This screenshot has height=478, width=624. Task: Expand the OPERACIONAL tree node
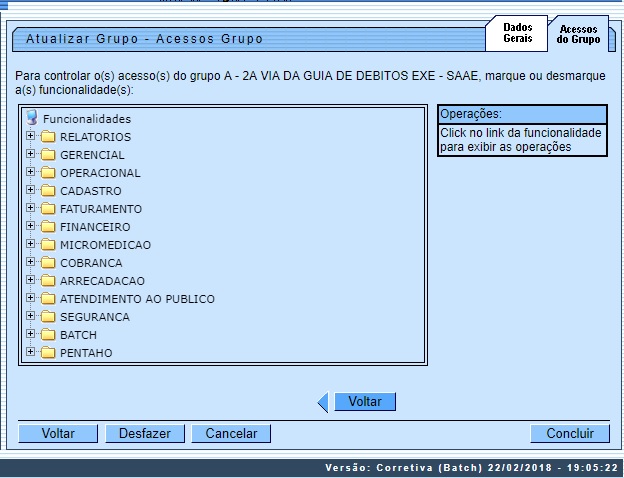click(x=30, y=171)
